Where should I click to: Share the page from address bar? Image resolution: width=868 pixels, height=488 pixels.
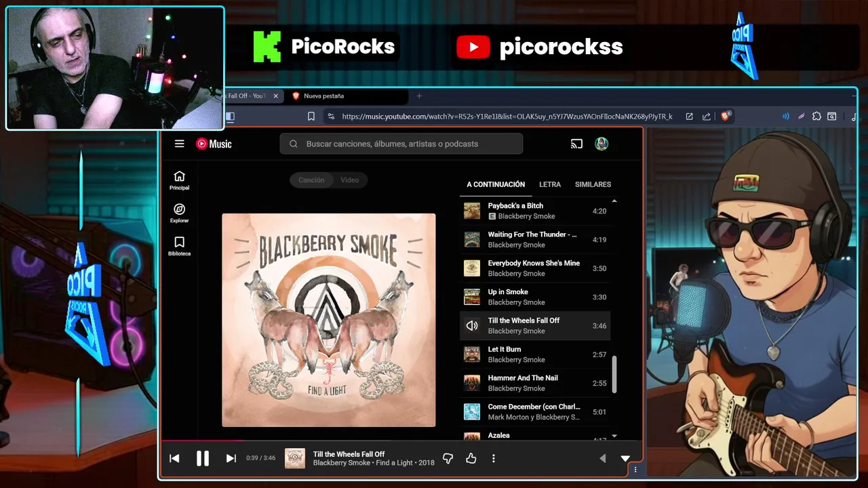706,117
